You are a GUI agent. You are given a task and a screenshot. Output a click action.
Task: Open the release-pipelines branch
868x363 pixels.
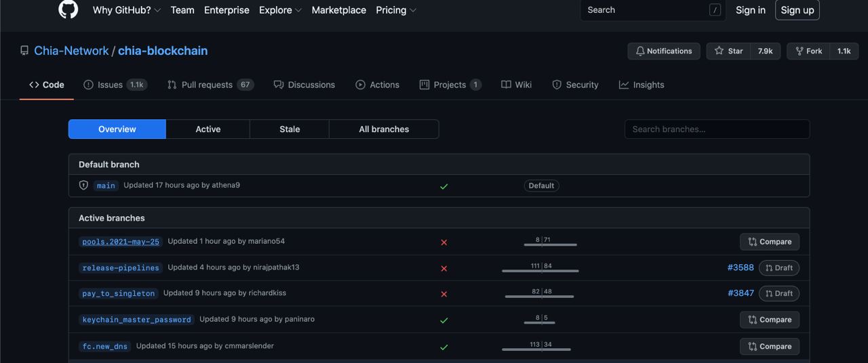click(x=121, y=268)
